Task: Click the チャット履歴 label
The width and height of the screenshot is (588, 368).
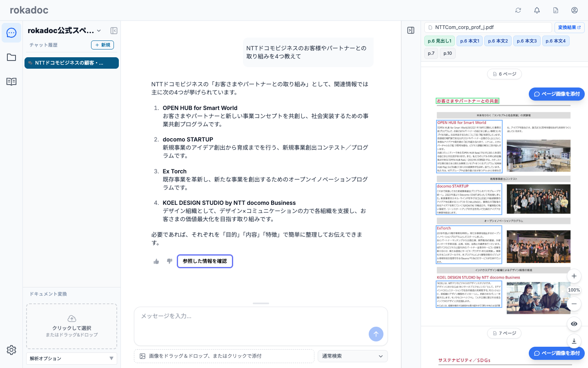Action: coord(43,45)
